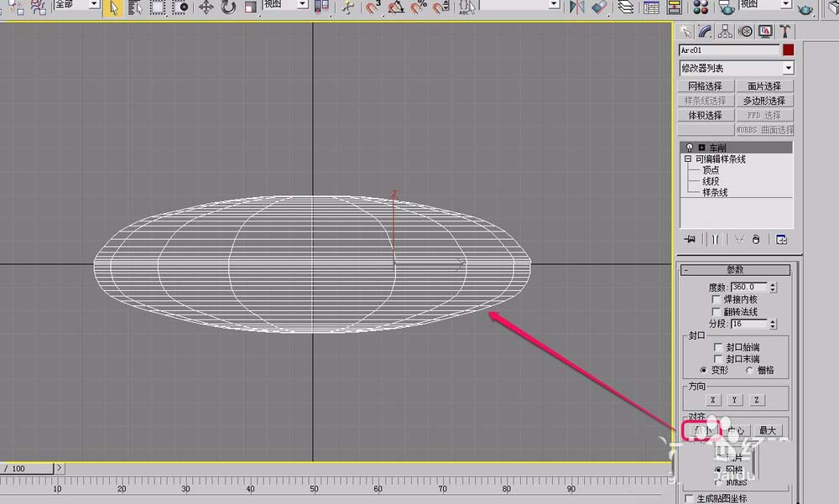839x504 pixels.
Task: Toggle Angle Snap icon
Action: click(x=396, y=8)
